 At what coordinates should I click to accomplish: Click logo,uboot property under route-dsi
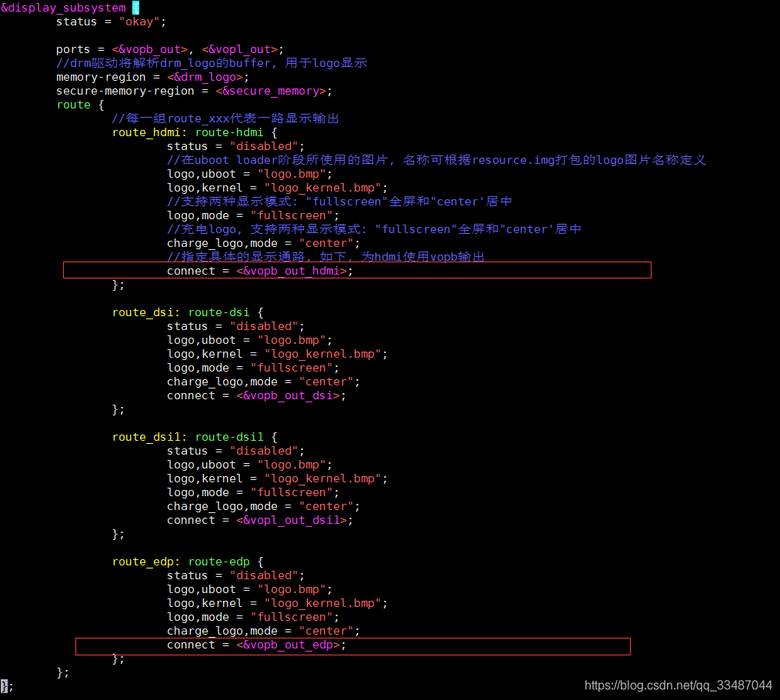[x=202, y=340]
